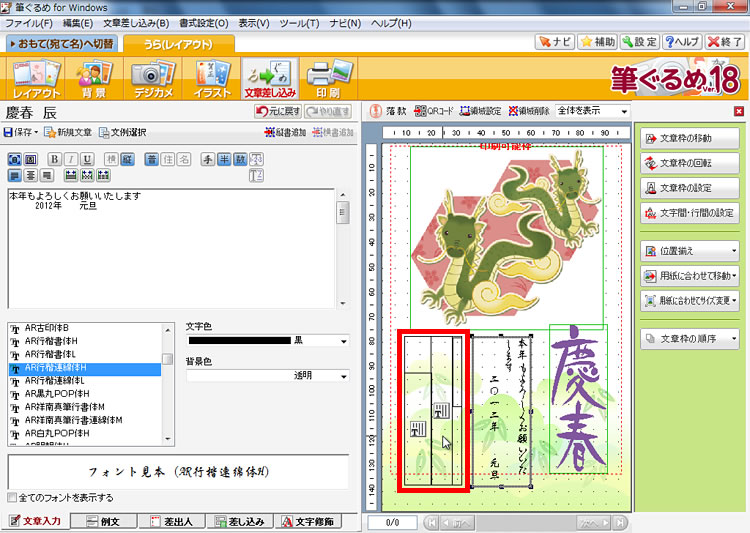Click the 落款 seal stamp icon
Screen dimensions: 750x533
(389, 111)
